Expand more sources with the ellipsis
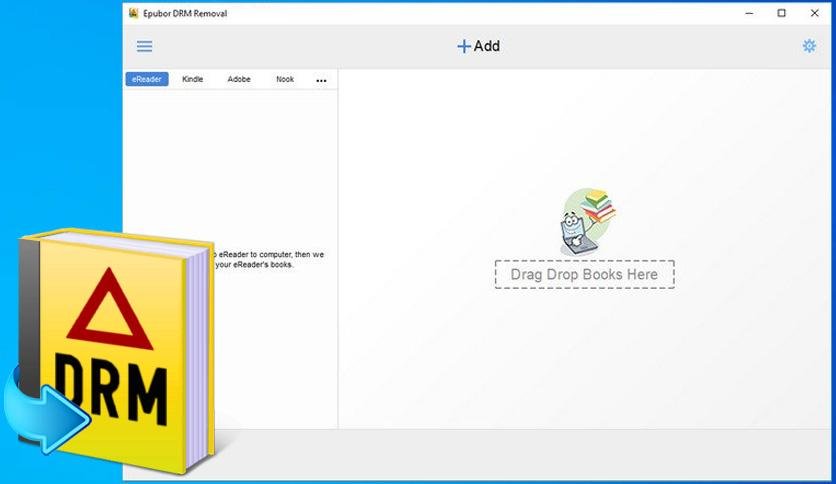The height and width of the screenshot is (484, 836). 321,80
